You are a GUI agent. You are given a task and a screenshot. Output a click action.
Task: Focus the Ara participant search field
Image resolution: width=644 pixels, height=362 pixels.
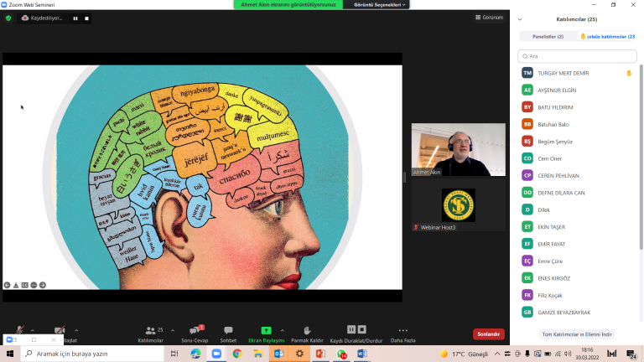coord(577,56)
